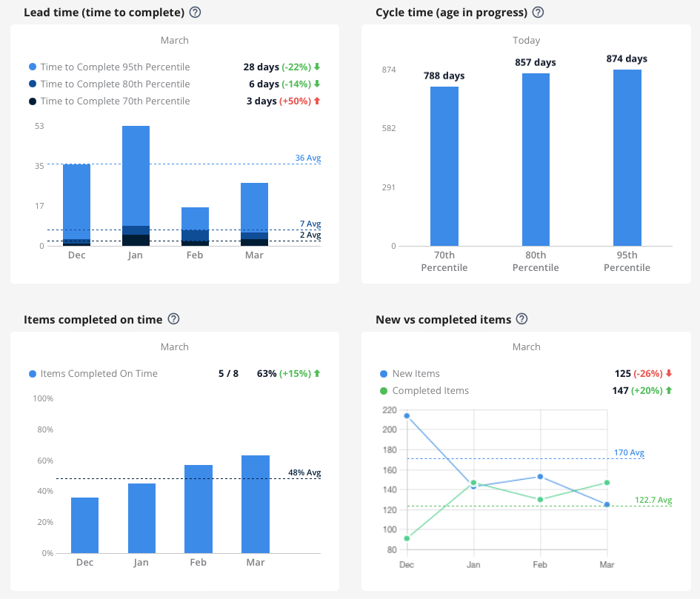Select the 95th Percentile cycle time bar
The width and height of the screenshot is (700, 599).
coord(627,157)
